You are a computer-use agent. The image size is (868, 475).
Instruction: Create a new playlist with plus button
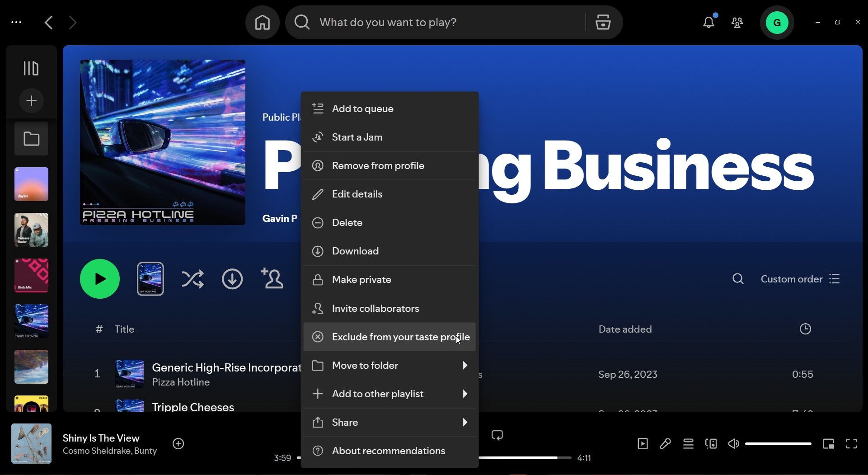[31, 100]
